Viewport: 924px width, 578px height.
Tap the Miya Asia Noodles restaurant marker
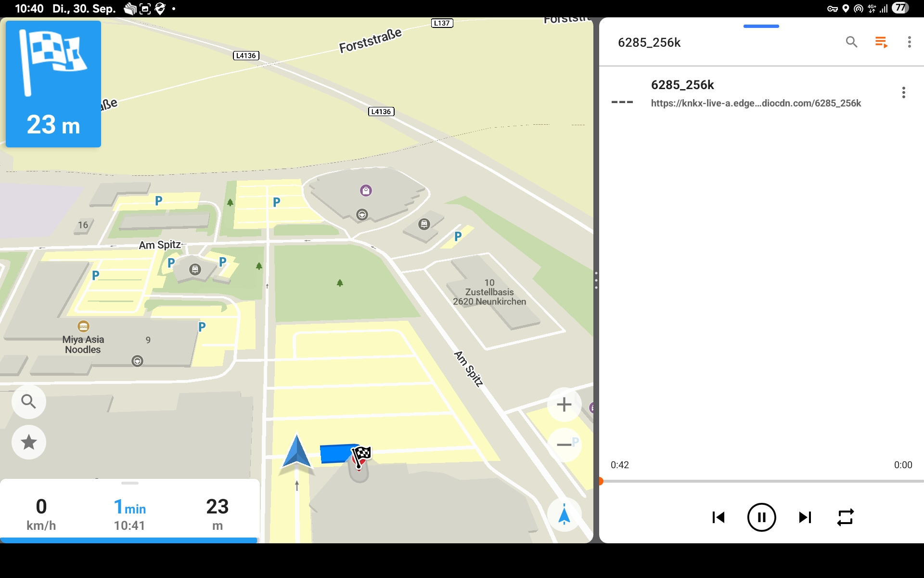point(83,327)
